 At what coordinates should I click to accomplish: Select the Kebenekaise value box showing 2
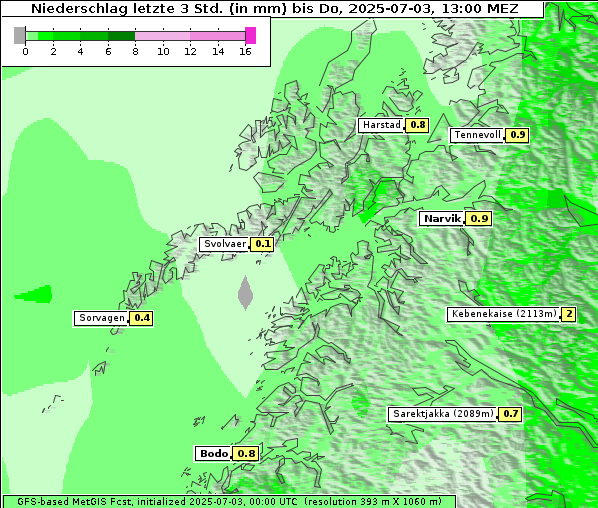pyautogui.click(x=569, y=314)
